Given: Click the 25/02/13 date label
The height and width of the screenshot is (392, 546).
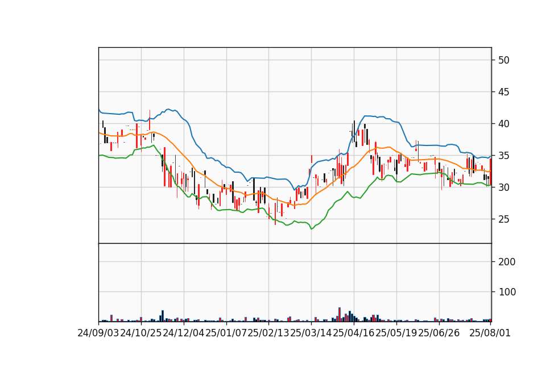Looking at the screenshot, I should coord(268,333).
